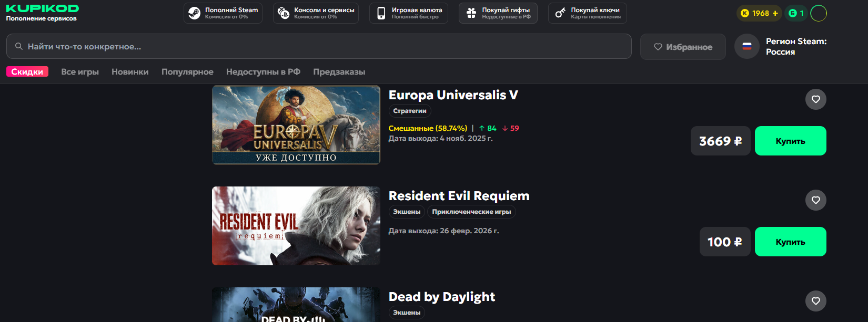
Task: Open the Dead by Daylight title
Action: tap(442, 297)
